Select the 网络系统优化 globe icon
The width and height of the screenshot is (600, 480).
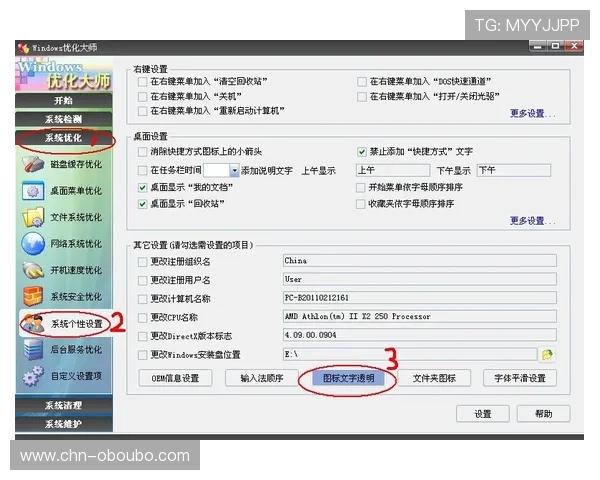pos(33,243)
